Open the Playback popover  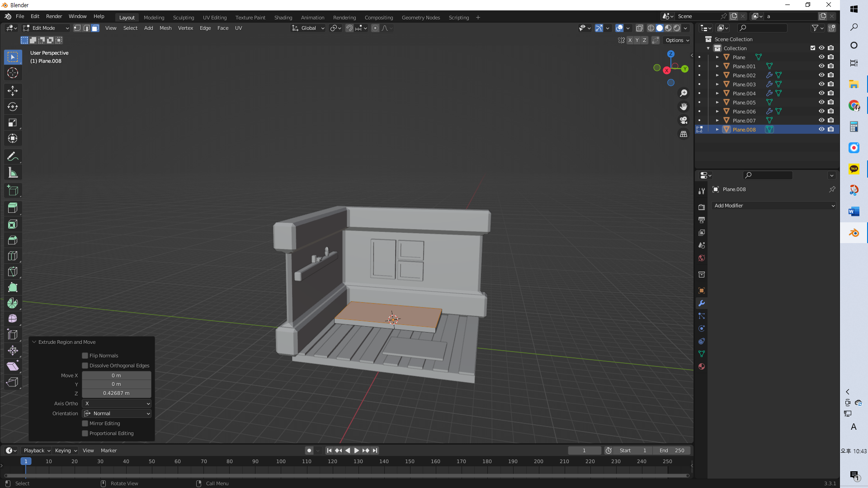tap(37, 450)
